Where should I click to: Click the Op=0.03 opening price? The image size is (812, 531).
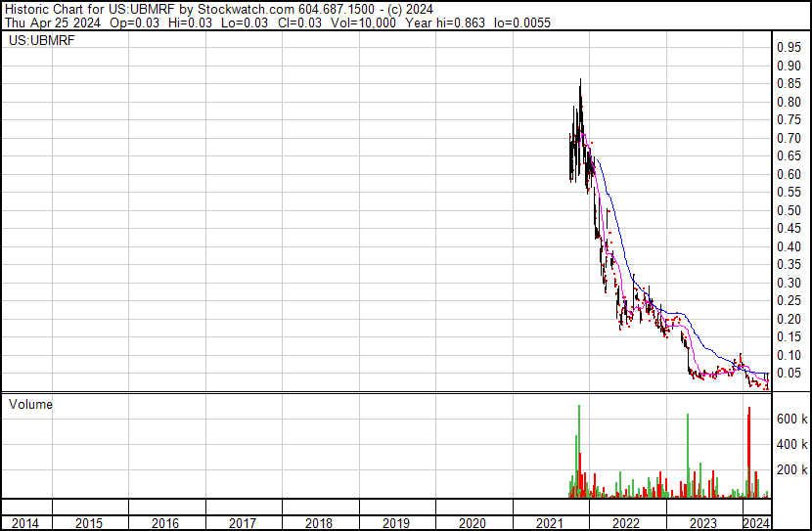(135, 22)
